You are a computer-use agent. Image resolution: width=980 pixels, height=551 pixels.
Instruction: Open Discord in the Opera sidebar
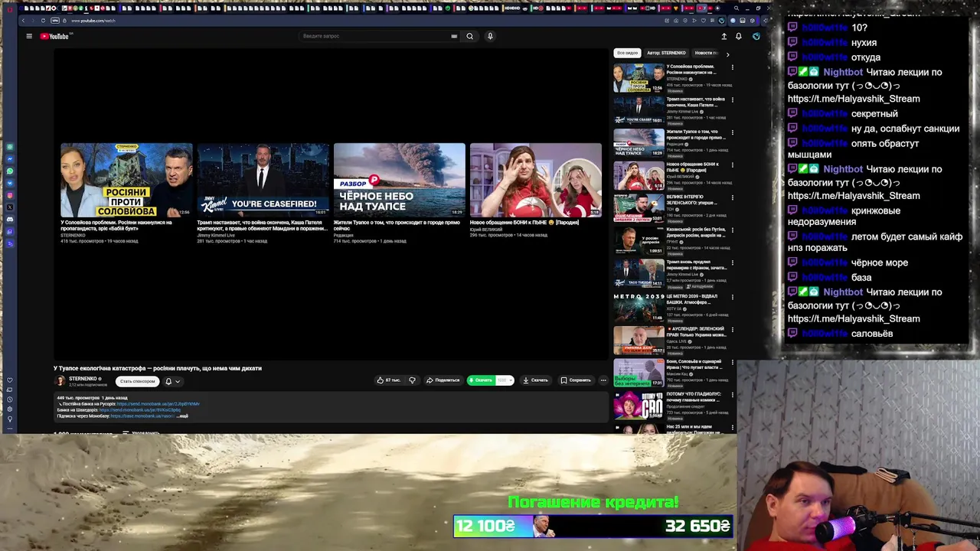[x=10, y=220]
